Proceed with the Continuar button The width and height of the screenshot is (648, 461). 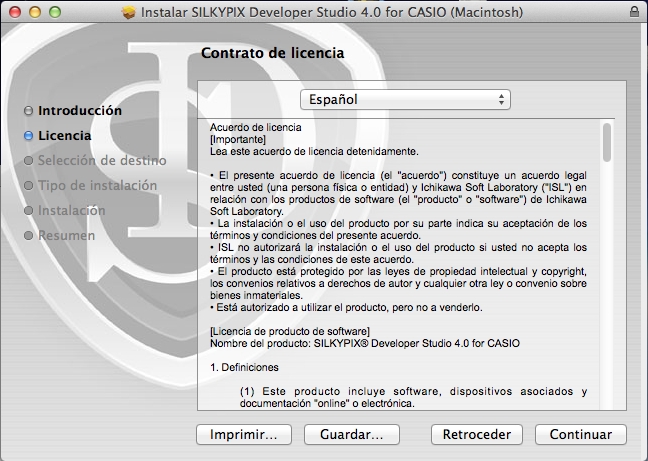pos(581,435)
